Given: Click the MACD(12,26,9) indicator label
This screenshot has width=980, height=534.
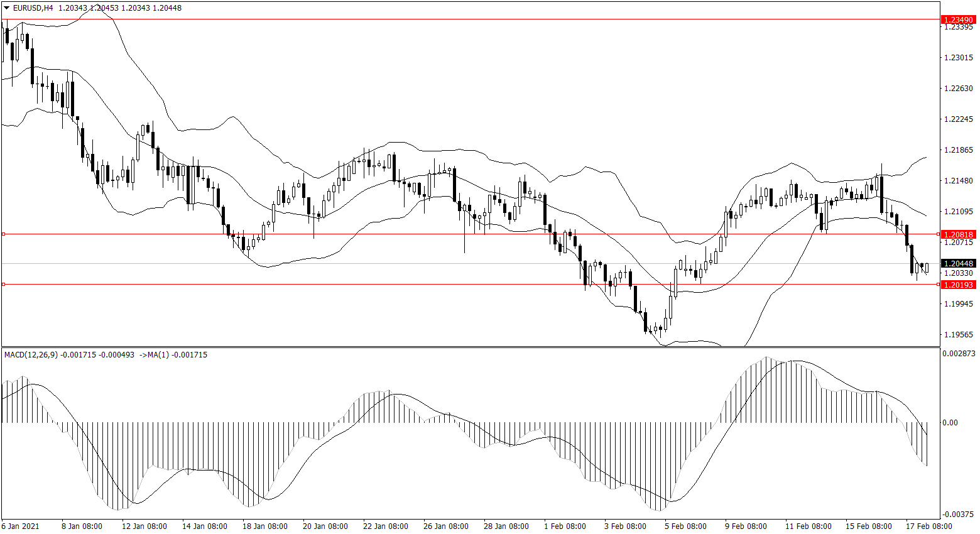Looking at the screenshot, I should click(31, 355).
